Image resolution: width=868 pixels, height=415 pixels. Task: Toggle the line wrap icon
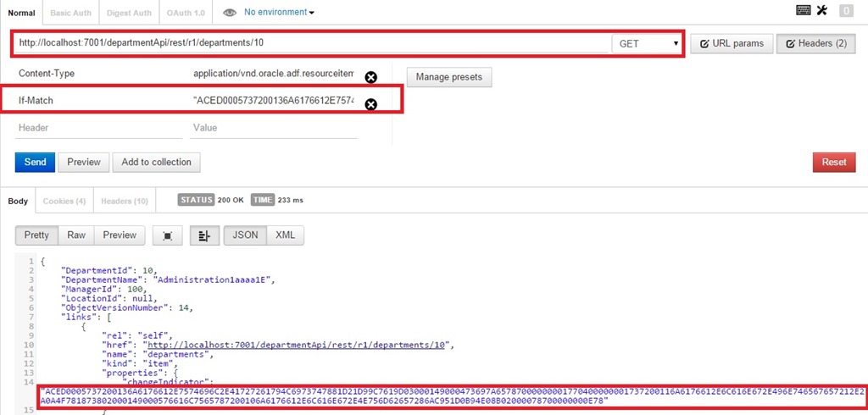click(x=204, y=235)
